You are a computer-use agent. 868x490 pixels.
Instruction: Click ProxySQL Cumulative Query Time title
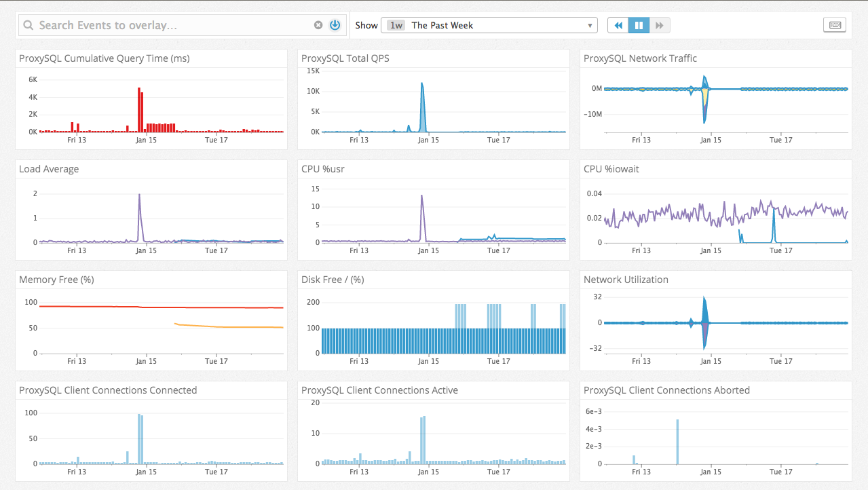(x=105, y=58)
